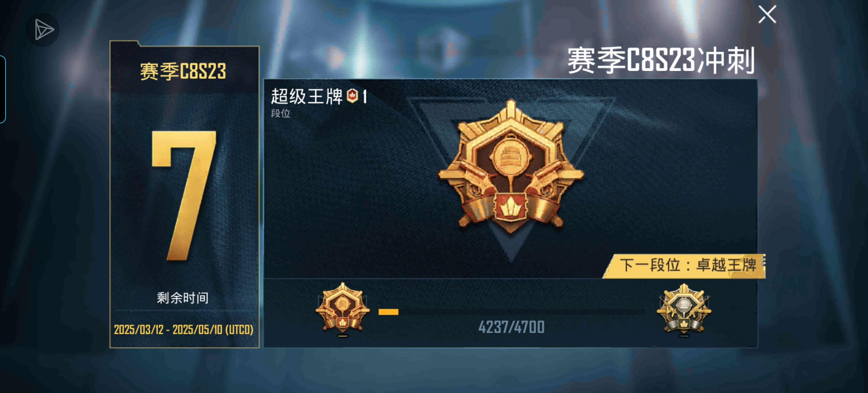Tap the share arrow icon
The image size is (868, 393).
pos(43,30)
